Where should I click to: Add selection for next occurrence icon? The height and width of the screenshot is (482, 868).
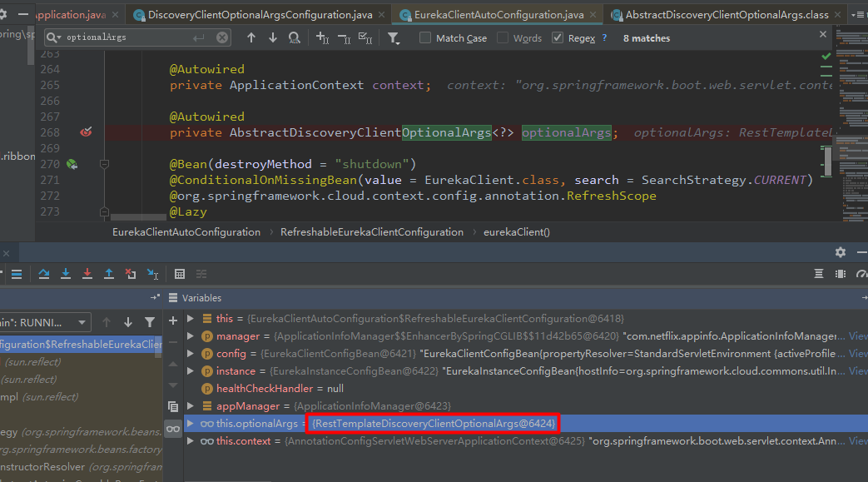pos(322,37)
